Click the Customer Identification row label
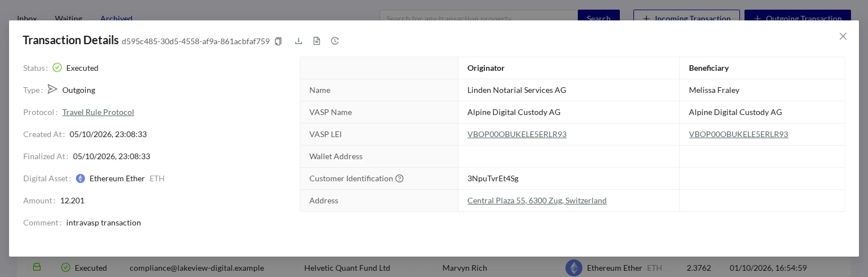 pyautogui.click(x=351, y=178)
